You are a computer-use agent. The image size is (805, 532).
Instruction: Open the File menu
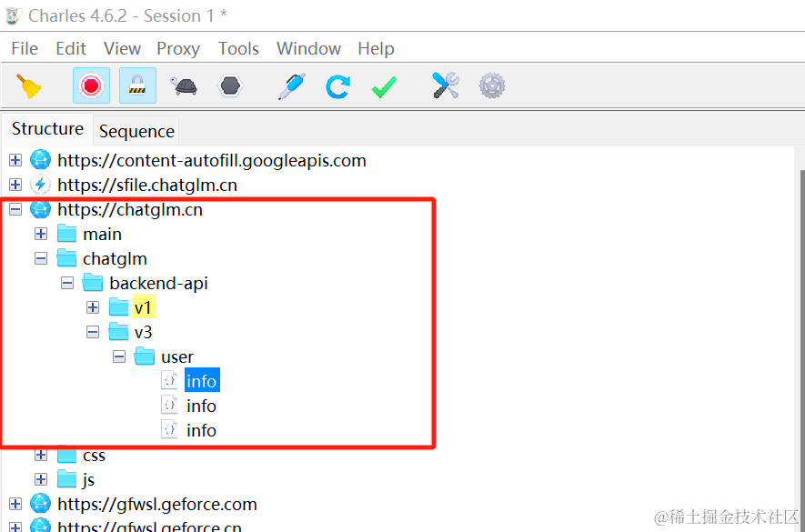[25, 49]
